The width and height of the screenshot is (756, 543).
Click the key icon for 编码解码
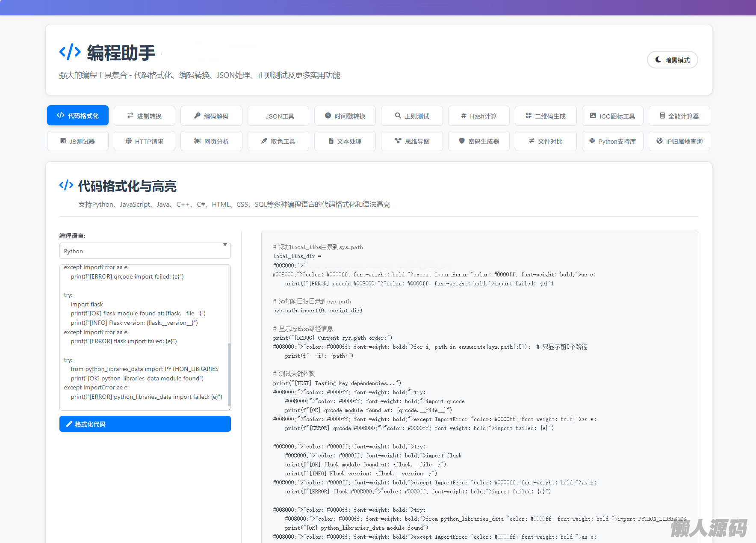click(197, 116)
